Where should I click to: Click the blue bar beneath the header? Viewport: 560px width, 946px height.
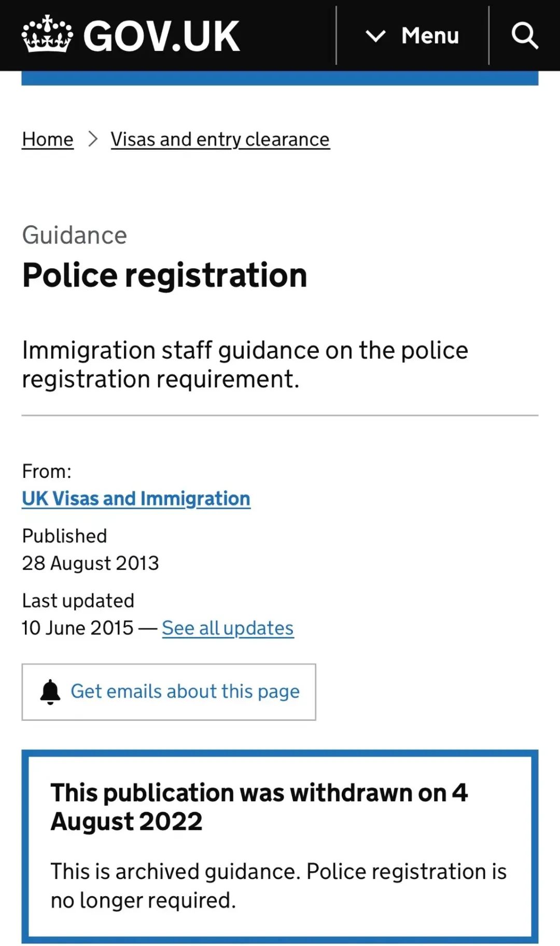pyautogui.click(x=279, y=78)
